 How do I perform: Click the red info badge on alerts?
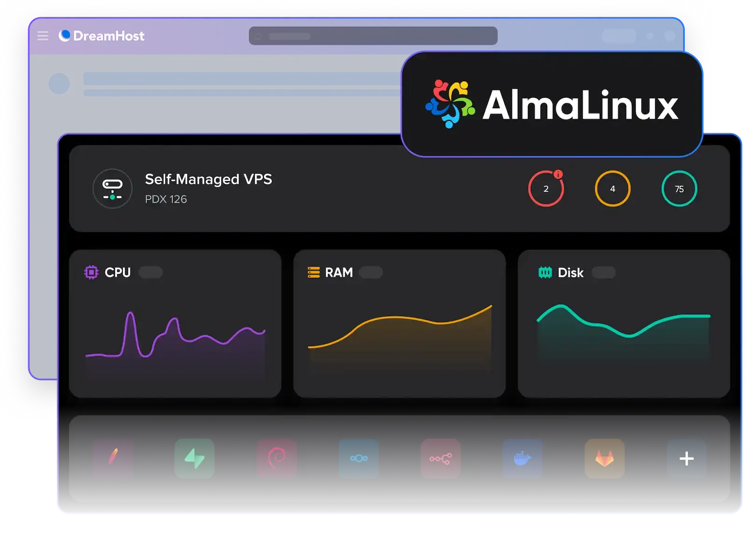558,174
